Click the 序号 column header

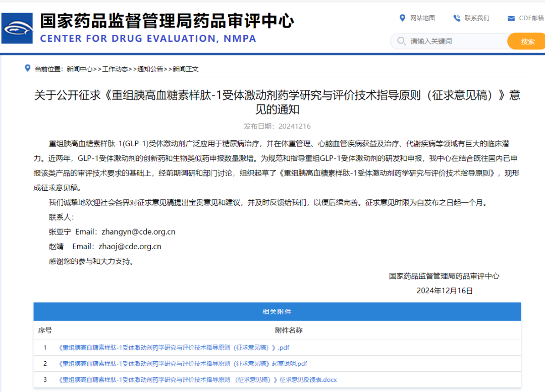pyautogui.click(x=45, y=330)
